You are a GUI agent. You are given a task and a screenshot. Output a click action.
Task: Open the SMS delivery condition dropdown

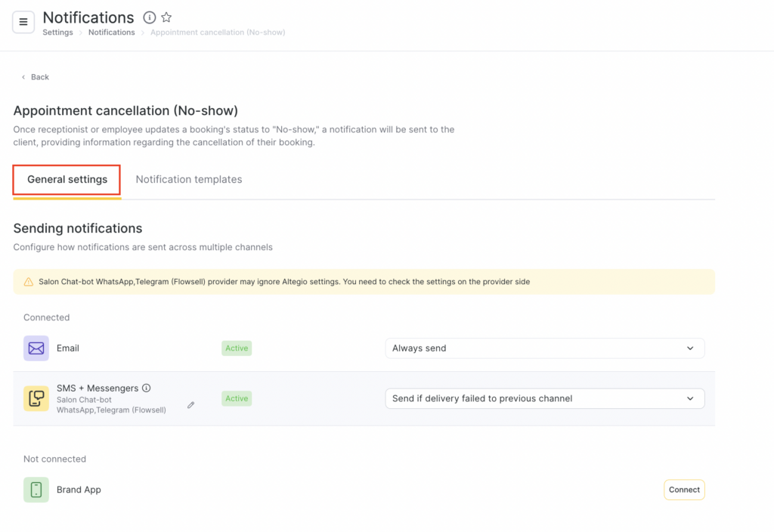[x=544, y=398]
